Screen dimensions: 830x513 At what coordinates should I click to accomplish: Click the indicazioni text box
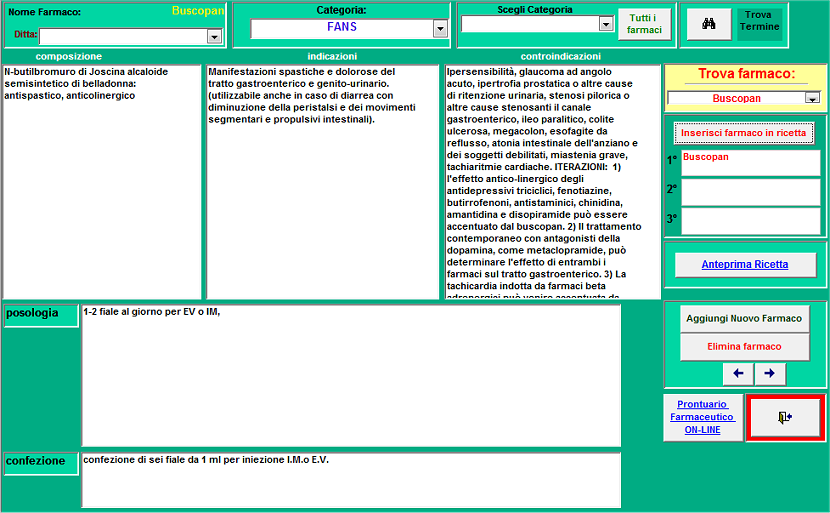323,182
